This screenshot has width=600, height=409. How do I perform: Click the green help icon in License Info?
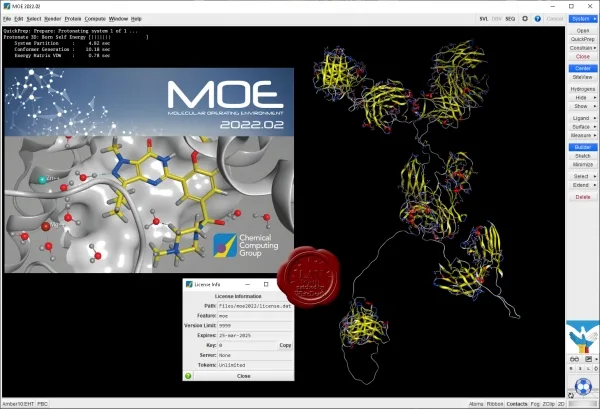188,376
